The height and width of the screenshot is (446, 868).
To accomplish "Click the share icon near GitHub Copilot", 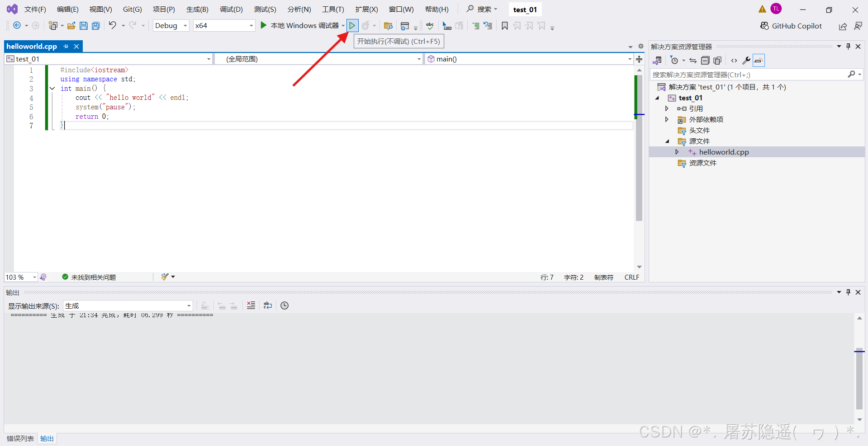I will (843, 26).
